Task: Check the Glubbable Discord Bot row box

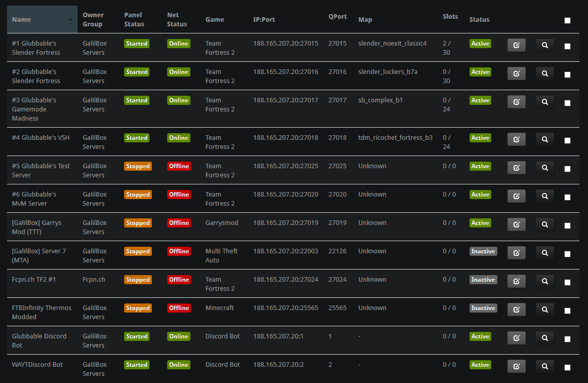Action: (567, 339)
